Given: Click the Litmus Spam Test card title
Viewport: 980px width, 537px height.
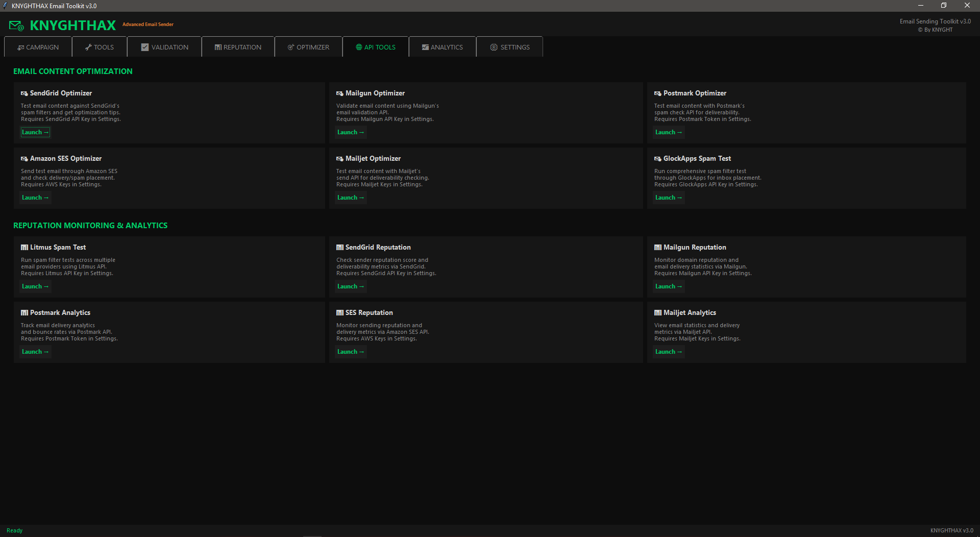Looking at the screenshot, I should [58, 248].
